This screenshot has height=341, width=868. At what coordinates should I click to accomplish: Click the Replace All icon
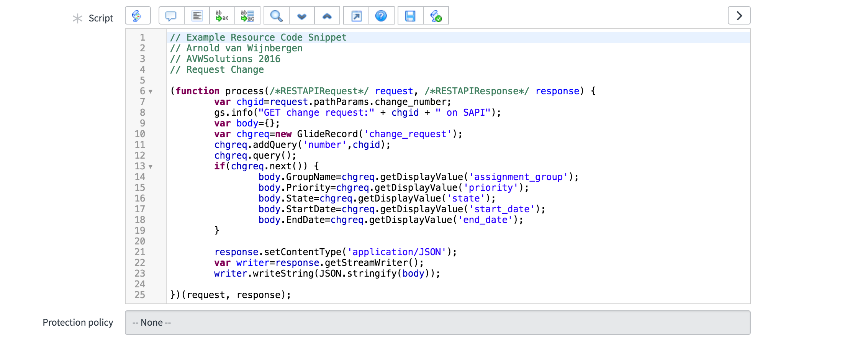click(x=247, y=16)
